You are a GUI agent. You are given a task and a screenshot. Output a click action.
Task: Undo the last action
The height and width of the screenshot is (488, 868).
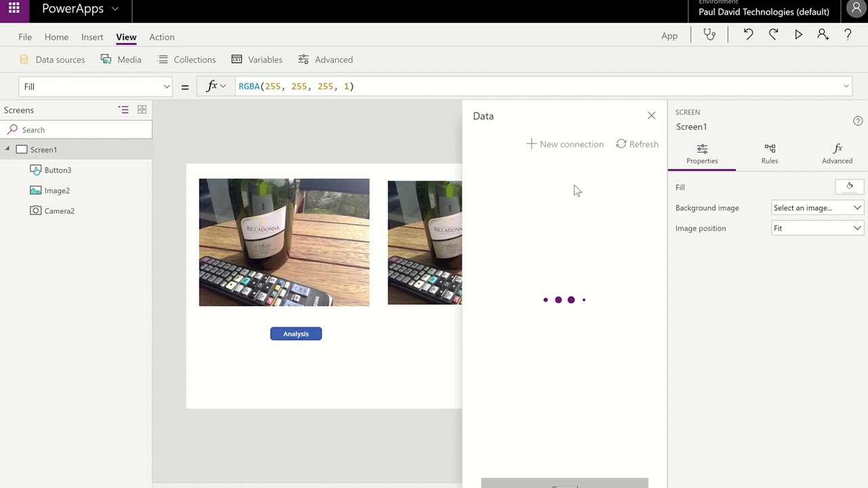pos(748,35)
